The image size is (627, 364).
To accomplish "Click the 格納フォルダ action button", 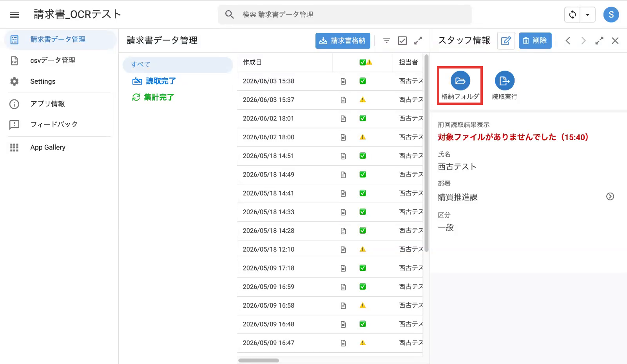I will point(460,86).
